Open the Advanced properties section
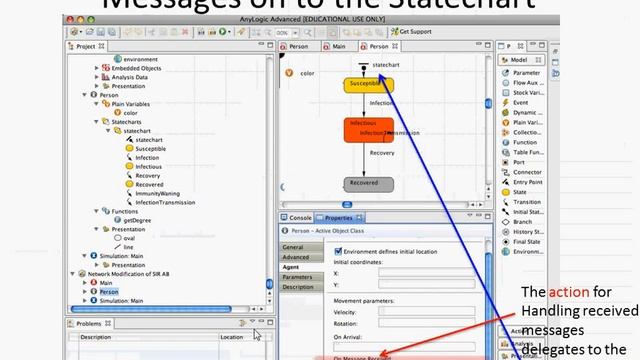The width and height of the screenshot is (640, 360). [302, 257]
